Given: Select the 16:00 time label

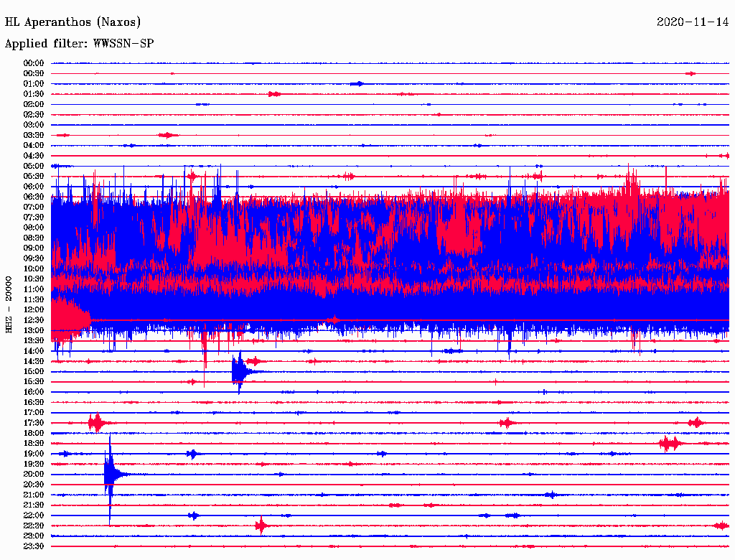Looking at the screenshot, I should (x=34, y=392).
